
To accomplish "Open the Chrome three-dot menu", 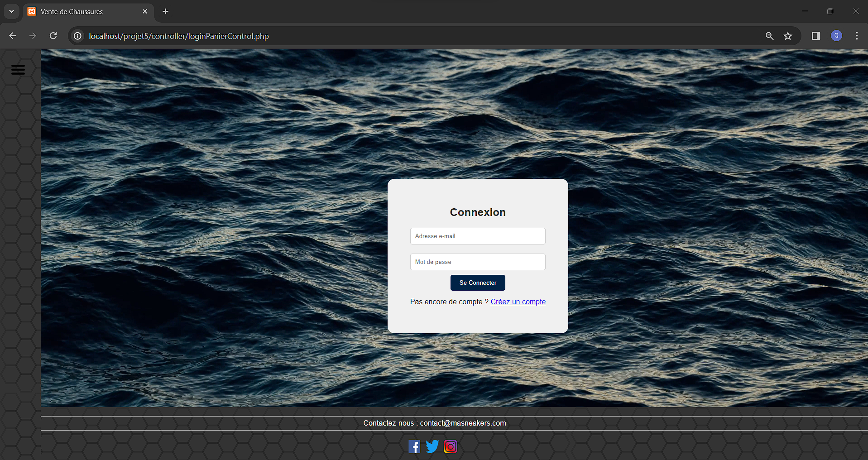I will pyautogui.click(x=857, y=36).
